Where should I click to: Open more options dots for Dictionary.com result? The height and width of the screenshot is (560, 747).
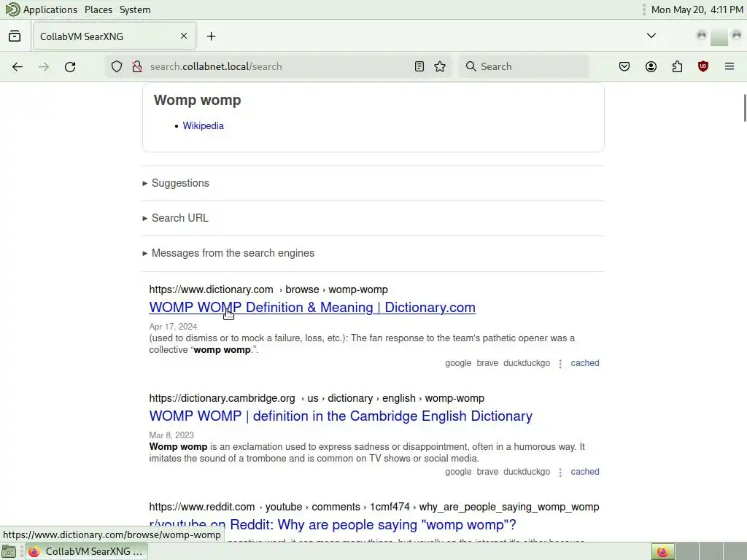tap(560, 363)
